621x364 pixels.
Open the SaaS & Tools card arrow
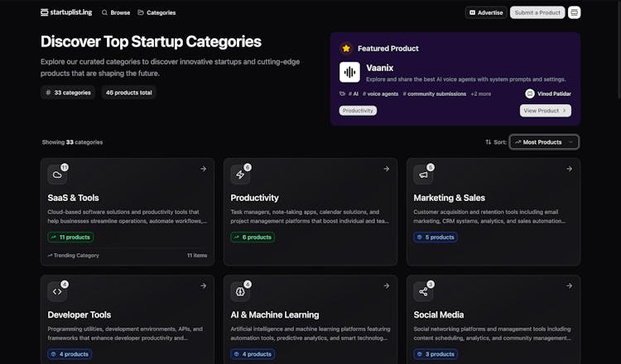[x=203, y=169]
